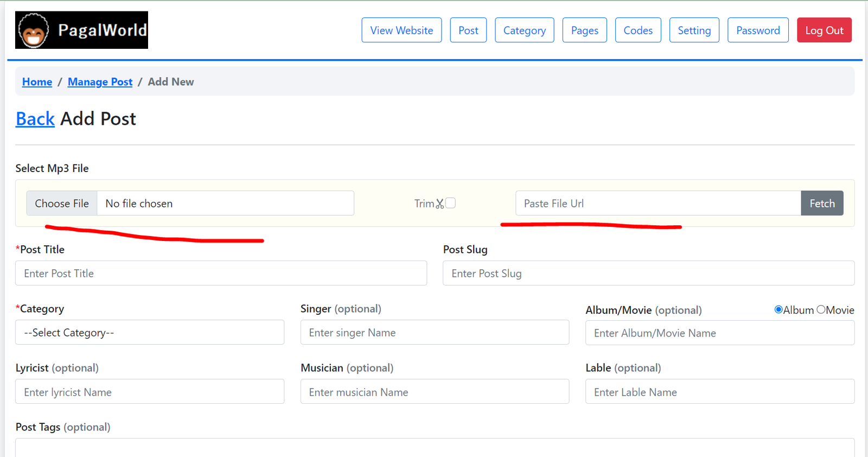Select the Movie radio button
The width and height of the screenshot is (868, 457).
click(821, 309)
